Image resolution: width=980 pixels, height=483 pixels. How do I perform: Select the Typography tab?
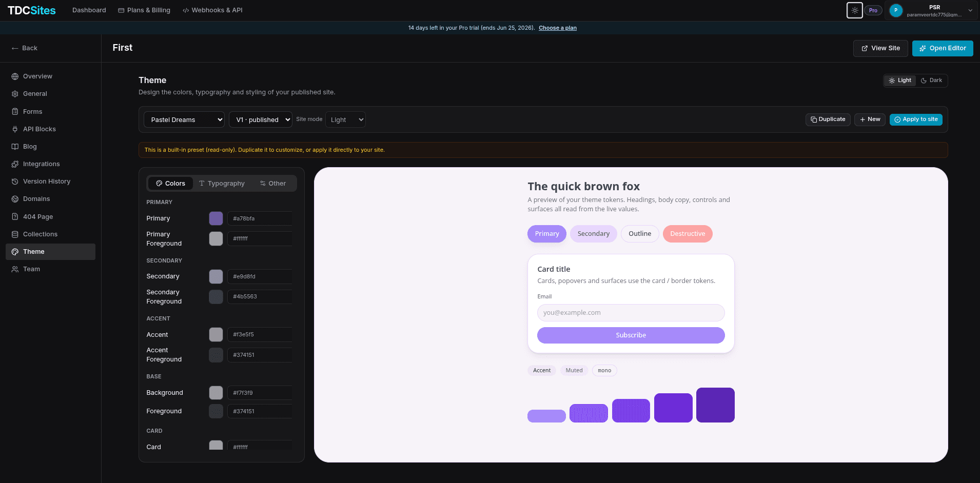[x=222, y=184]
